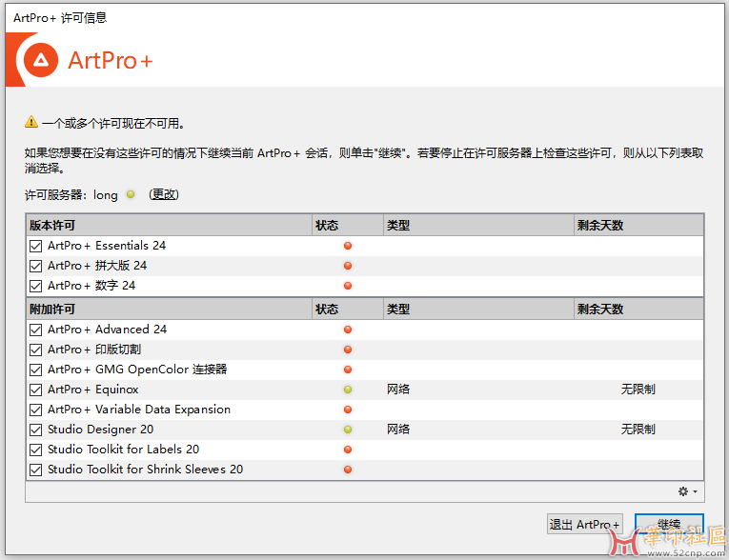
Task: Click Studio Toolkit for Shrink Sleeves 20 label
Action: point(145,470)
